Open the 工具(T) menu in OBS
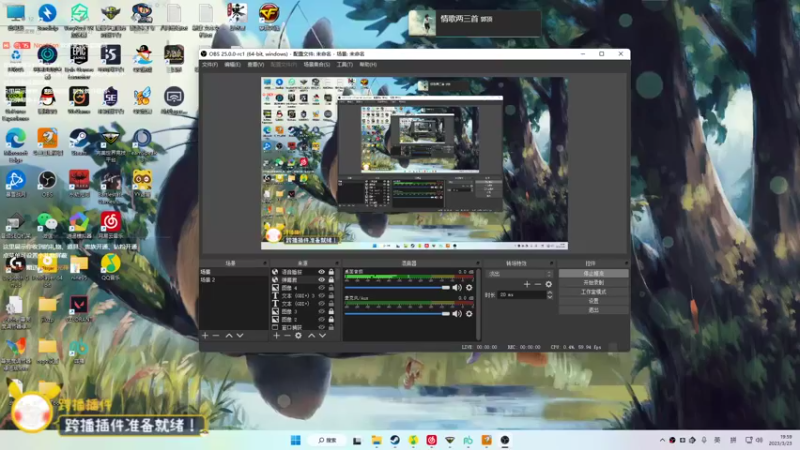 point(344,65)
